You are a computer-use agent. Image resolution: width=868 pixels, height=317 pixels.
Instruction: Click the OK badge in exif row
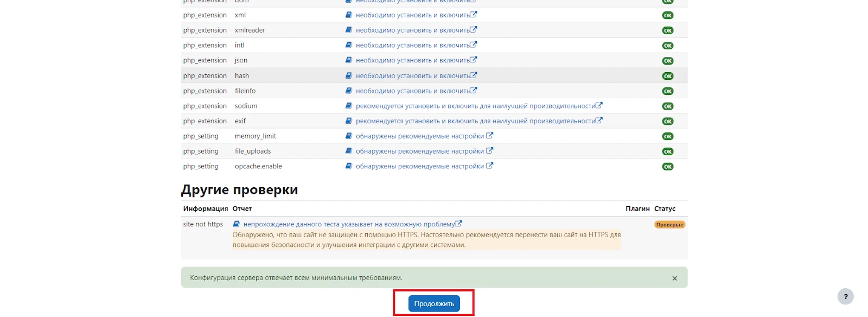(668, 122)
